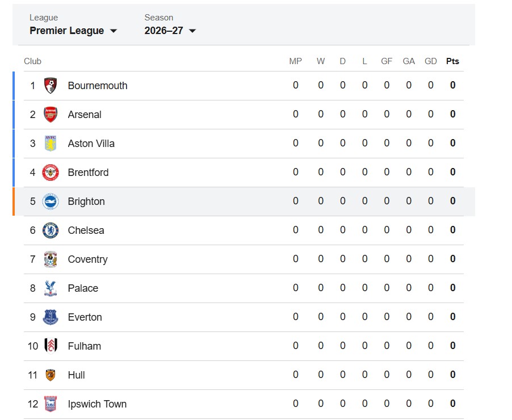Click the Aston Villa crest icon
The width and height of the screenshot is (512, 420).
(51, 144)
